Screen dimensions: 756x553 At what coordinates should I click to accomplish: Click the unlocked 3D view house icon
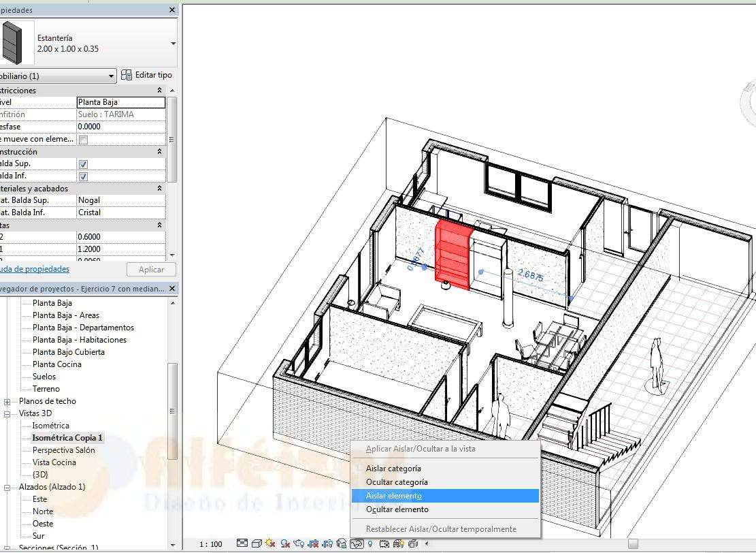coord(342,543)
